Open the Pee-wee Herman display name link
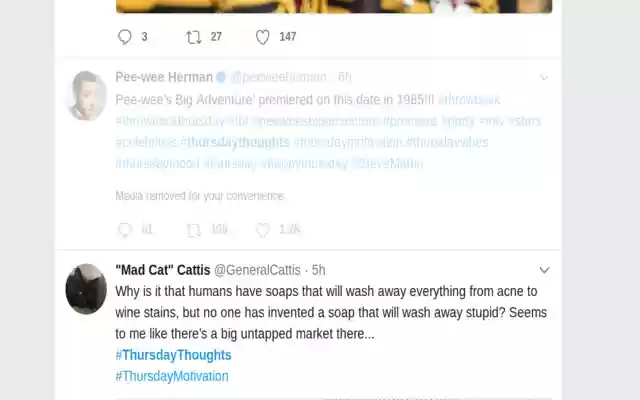Screen dimensions: 640x400 coord(164,77)
